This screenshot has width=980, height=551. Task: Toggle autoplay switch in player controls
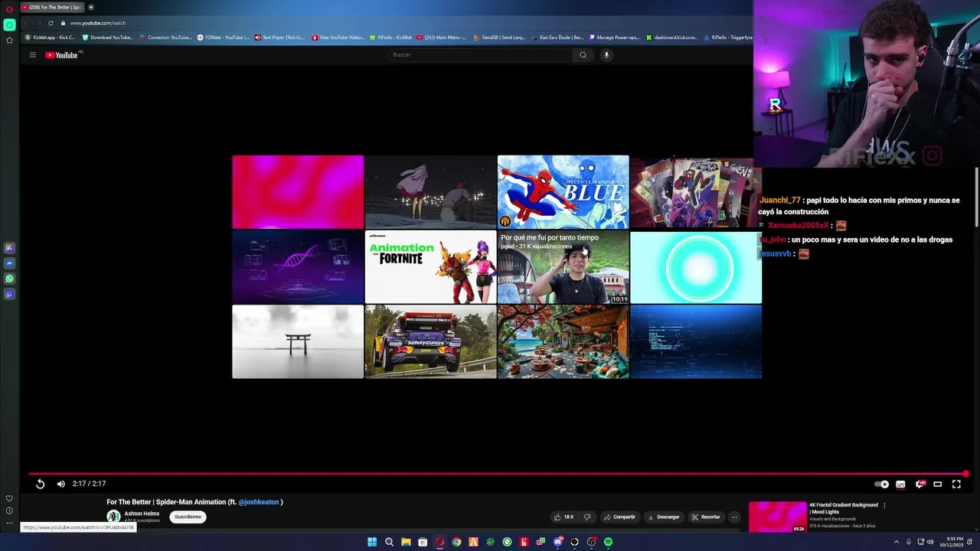coord(882,484)
